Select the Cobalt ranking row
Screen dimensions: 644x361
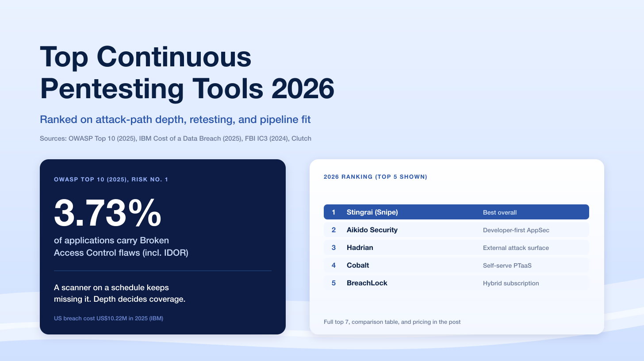tap(456, 265)
